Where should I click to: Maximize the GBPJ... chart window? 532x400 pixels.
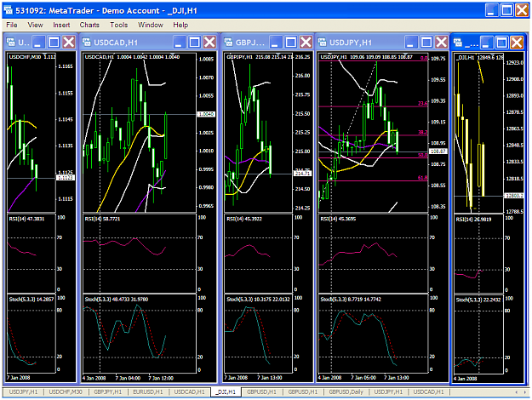291,42
